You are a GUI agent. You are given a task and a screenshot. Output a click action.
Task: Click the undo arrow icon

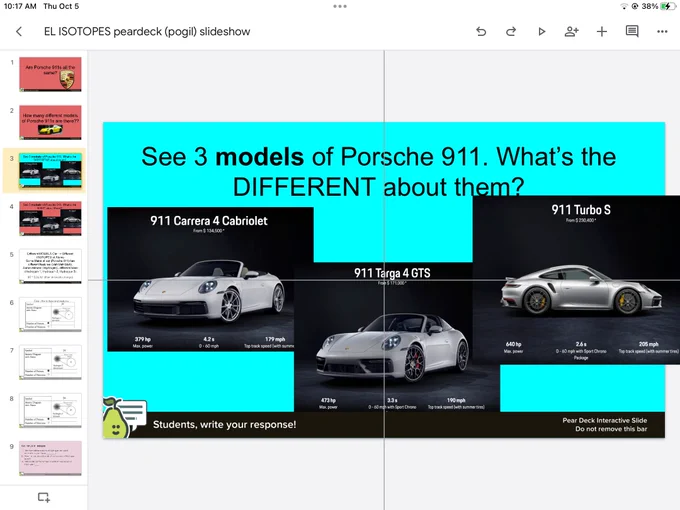pos(481,31)
